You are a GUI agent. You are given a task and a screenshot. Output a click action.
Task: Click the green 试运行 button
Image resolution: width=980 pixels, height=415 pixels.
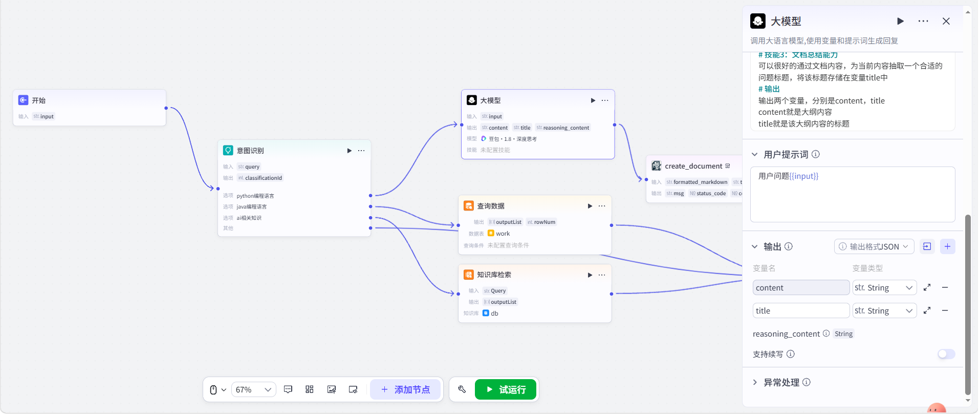506,389
